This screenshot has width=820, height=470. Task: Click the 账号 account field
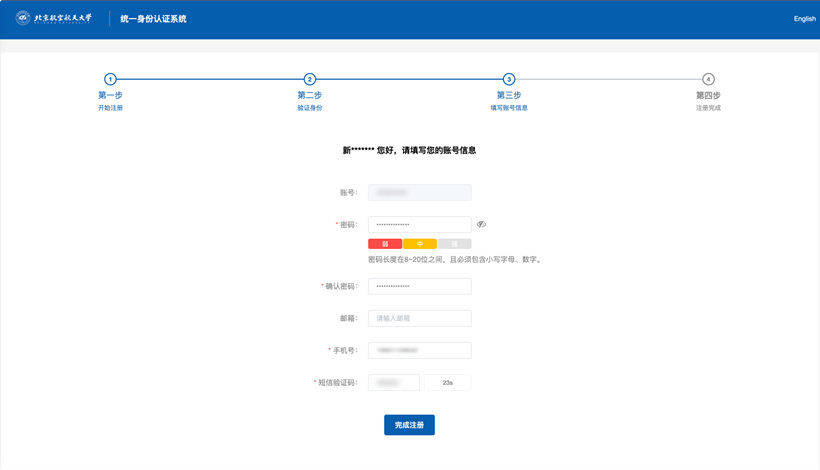coord(419,192)
